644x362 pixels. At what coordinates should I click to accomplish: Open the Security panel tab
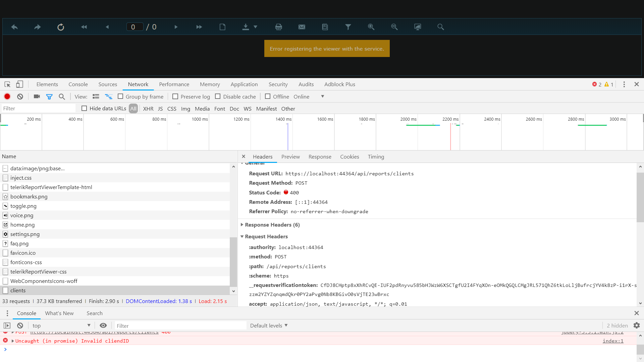click(278, 84)
